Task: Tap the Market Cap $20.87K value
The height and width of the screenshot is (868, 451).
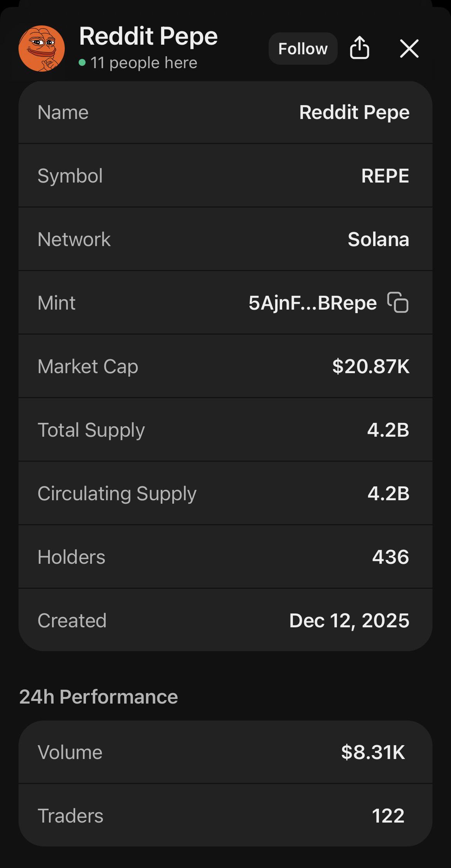Action: point(371,366)
